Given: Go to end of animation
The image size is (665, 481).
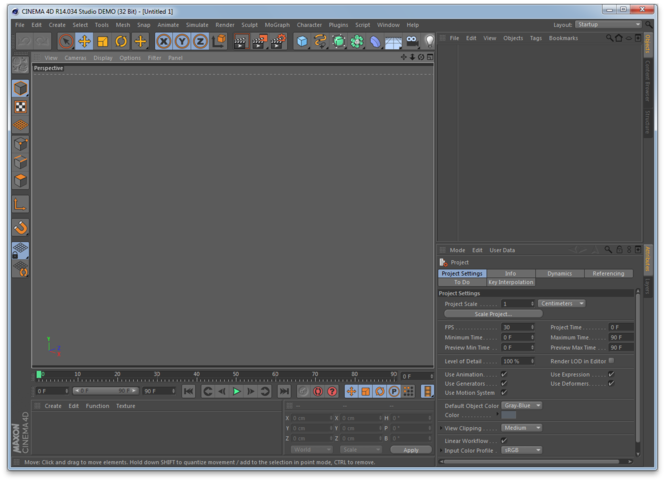Looking at the screenshot, I should point(284,391).
